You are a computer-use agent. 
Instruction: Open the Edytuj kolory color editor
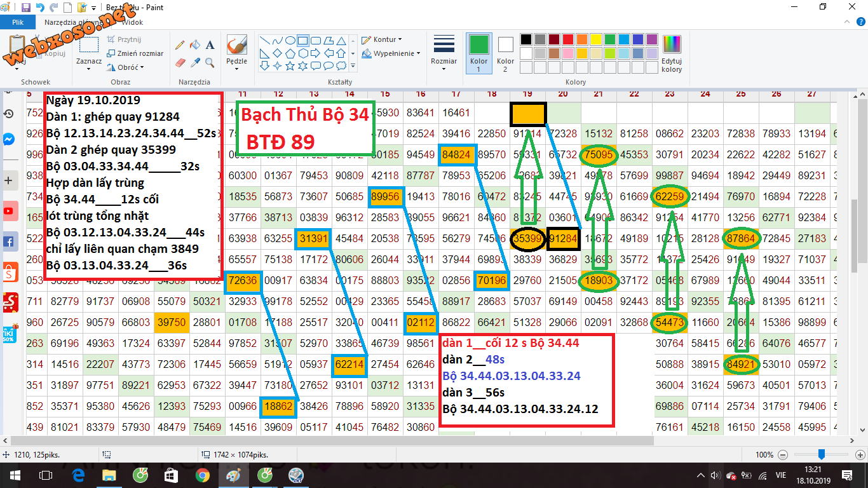(672, 53)
